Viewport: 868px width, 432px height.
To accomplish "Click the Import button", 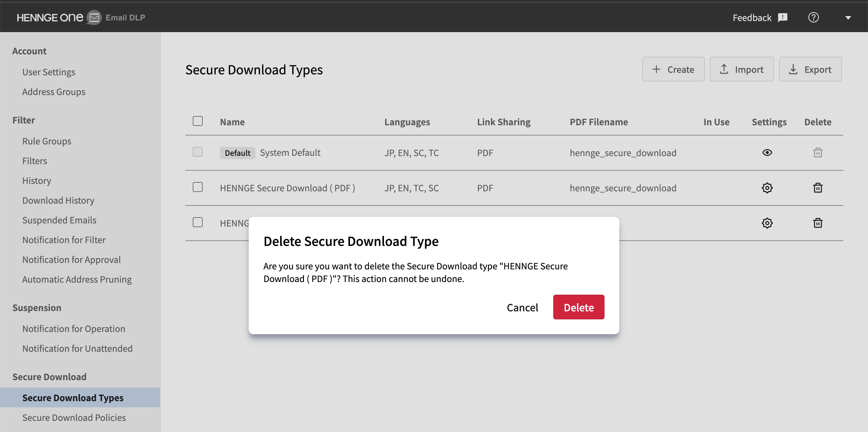I will coord(742,69).
